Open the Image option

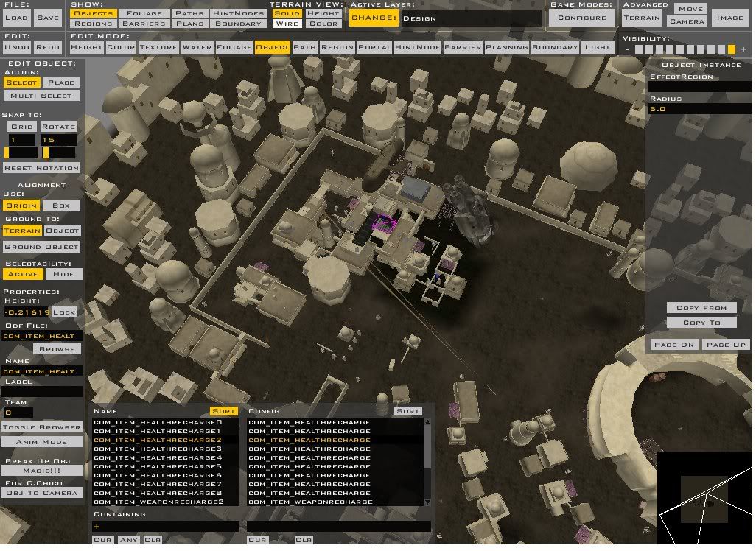(x=729, y=18)
